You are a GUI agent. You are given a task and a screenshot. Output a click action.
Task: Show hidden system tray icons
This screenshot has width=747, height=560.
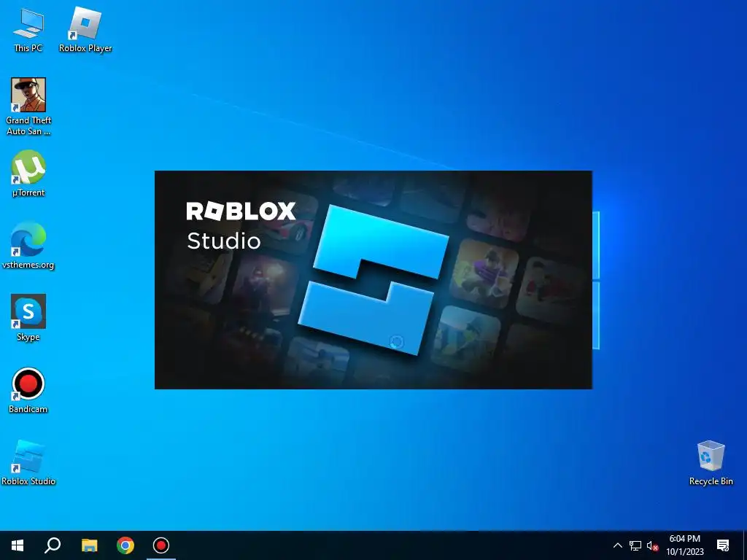[617, 545]
